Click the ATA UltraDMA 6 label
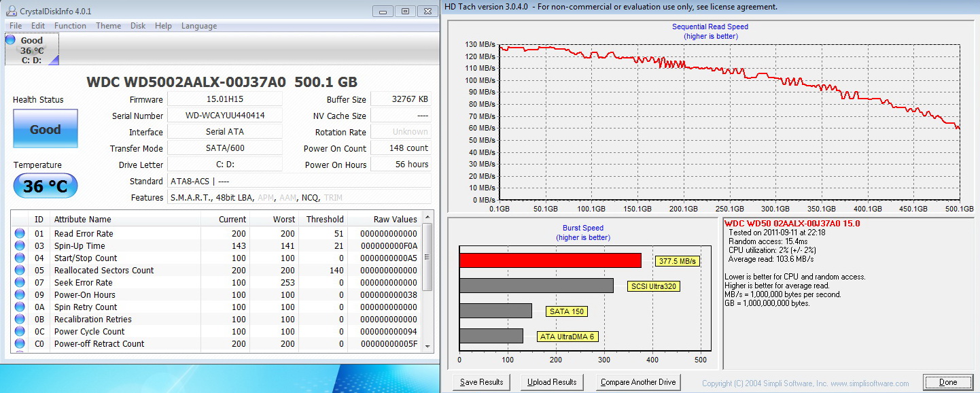980x393 pixels. point(567,337)
